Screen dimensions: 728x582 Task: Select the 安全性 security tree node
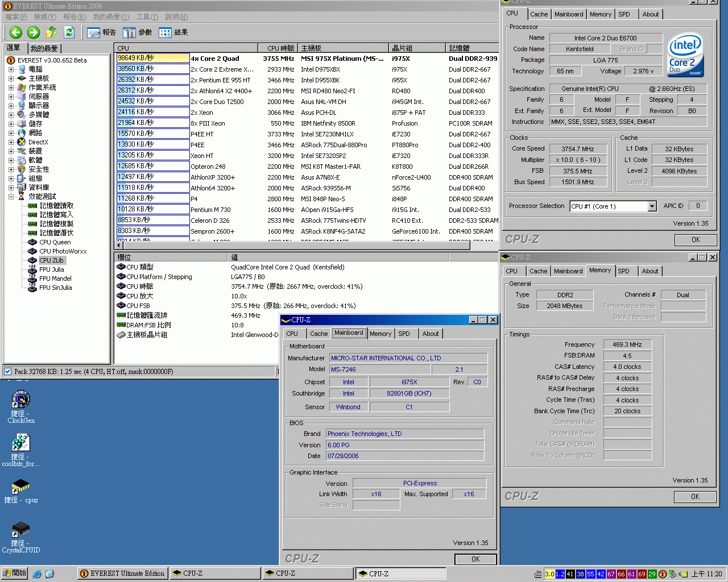pyautogui.click(x=39, y=169)
